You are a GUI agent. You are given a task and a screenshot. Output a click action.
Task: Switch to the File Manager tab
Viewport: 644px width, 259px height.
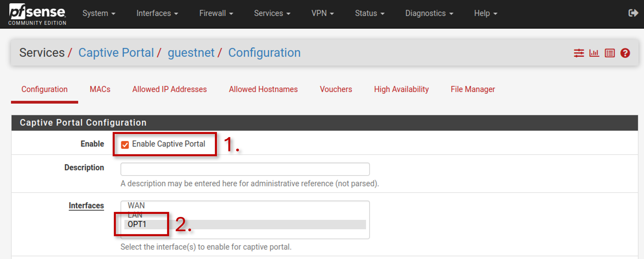(x=473, y=89)
